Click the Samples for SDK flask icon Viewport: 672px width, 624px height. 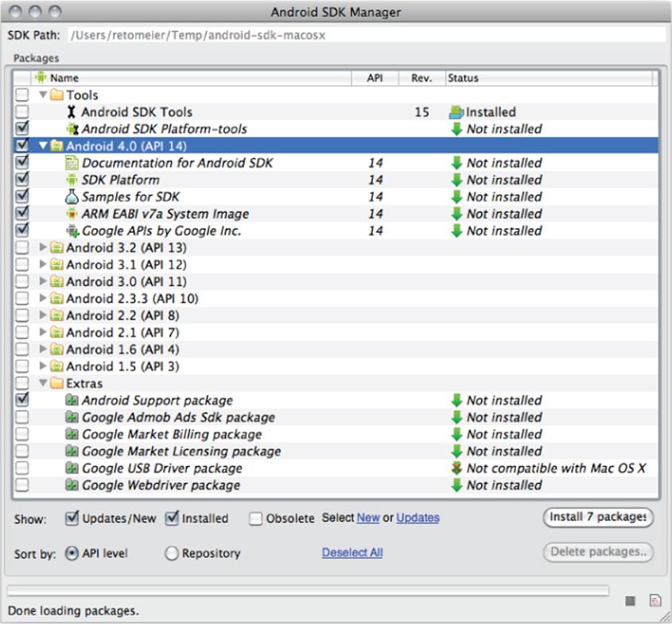click(72, 197)
